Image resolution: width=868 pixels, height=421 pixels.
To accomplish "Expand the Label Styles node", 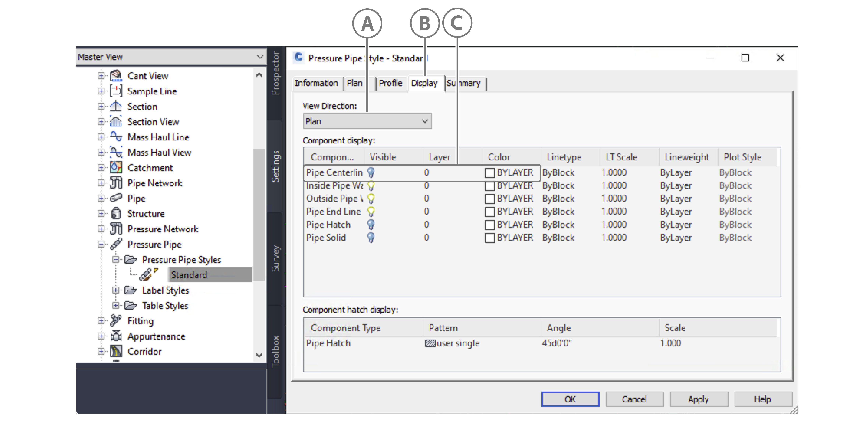I will [x=116, y=290].
